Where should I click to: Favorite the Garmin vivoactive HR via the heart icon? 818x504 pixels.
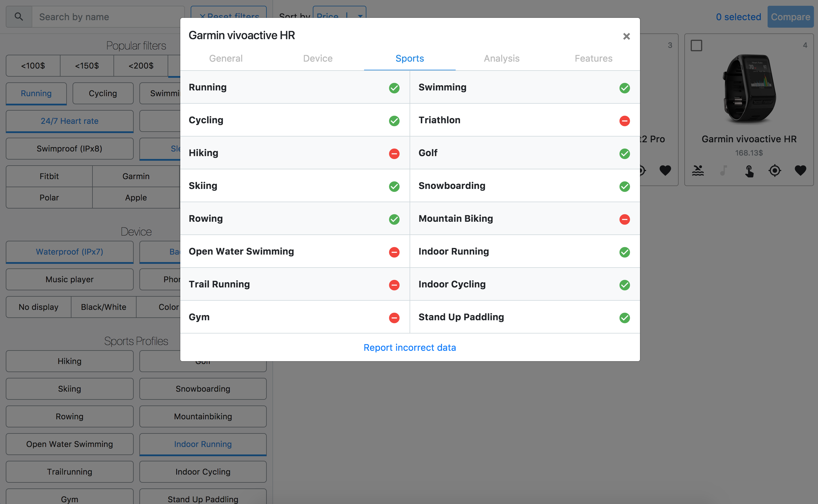click(x=801, y=171)
